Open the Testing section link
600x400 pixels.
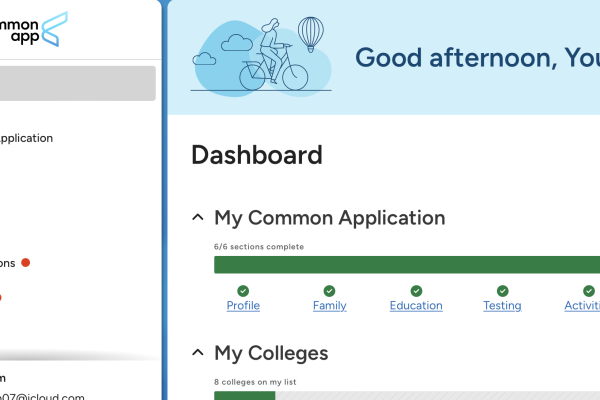click(x=502, y=306)
